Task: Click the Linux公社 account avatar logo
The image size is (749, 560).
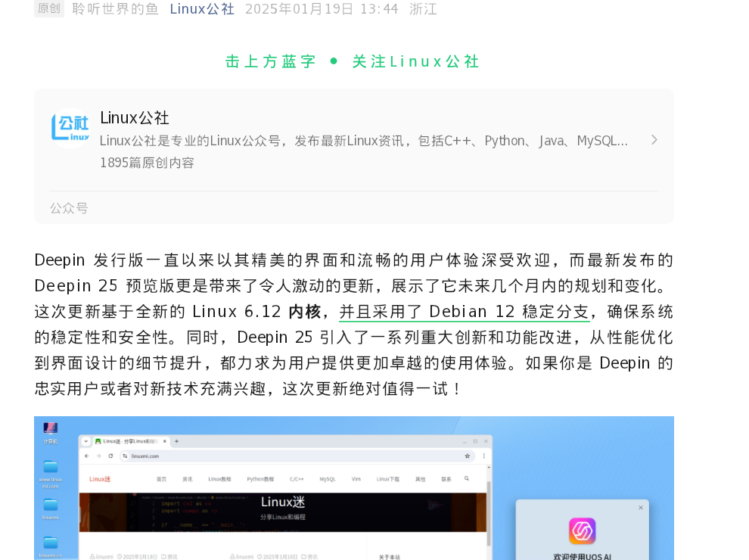Action: click(x=70, y=128)
